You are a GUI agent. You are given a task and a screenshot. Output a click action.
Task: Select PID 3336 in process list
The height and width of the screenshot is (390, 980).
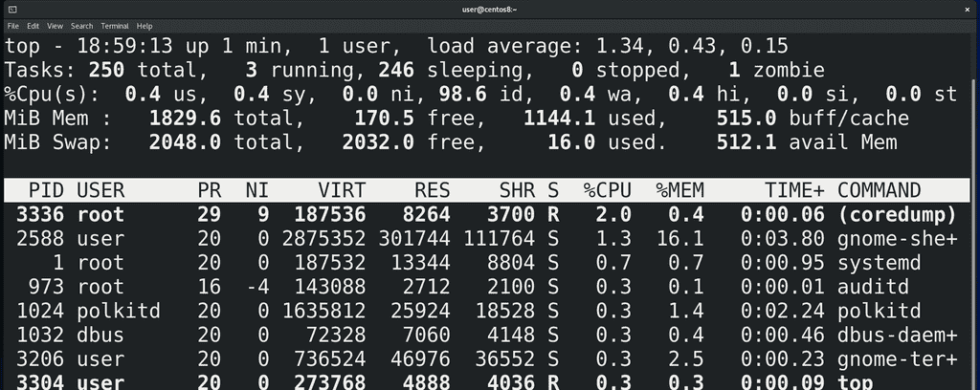click(40, 215)
